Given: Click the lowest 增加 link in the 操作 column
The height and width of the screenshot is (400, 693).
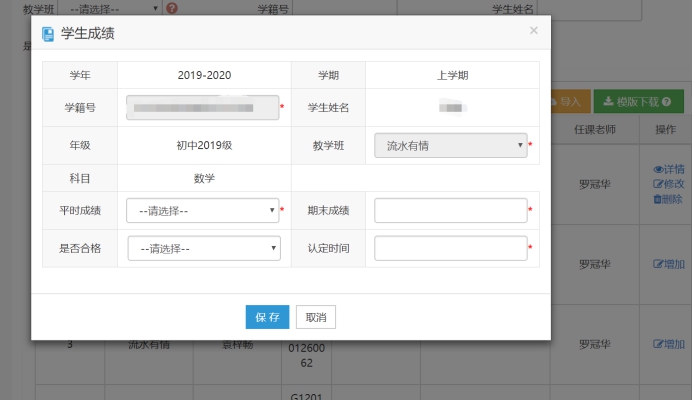Looking at the screenshot, I should pos(669,344).
